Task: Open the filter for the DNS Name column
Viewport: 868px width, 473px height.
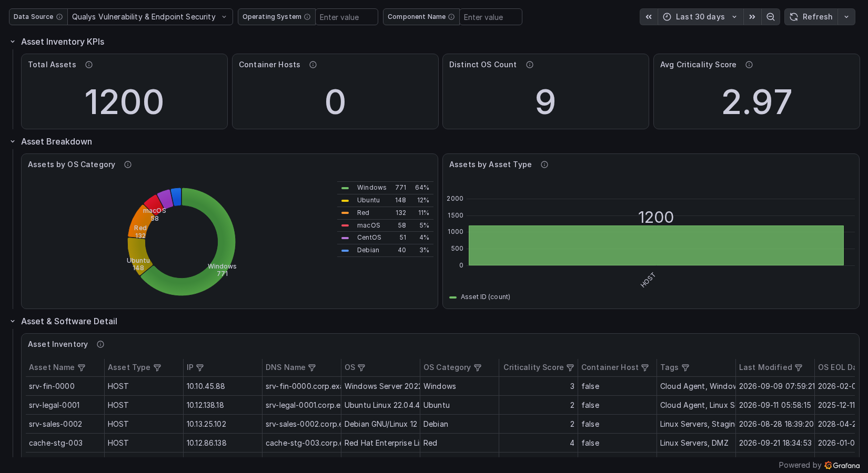Action: pos(312,368)
